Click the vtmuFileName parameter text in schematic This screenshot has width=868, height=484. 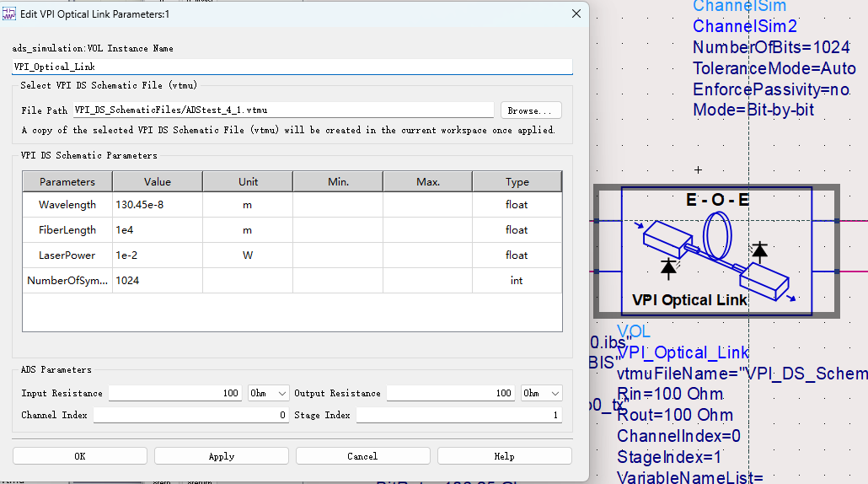[x=742, y=374]
